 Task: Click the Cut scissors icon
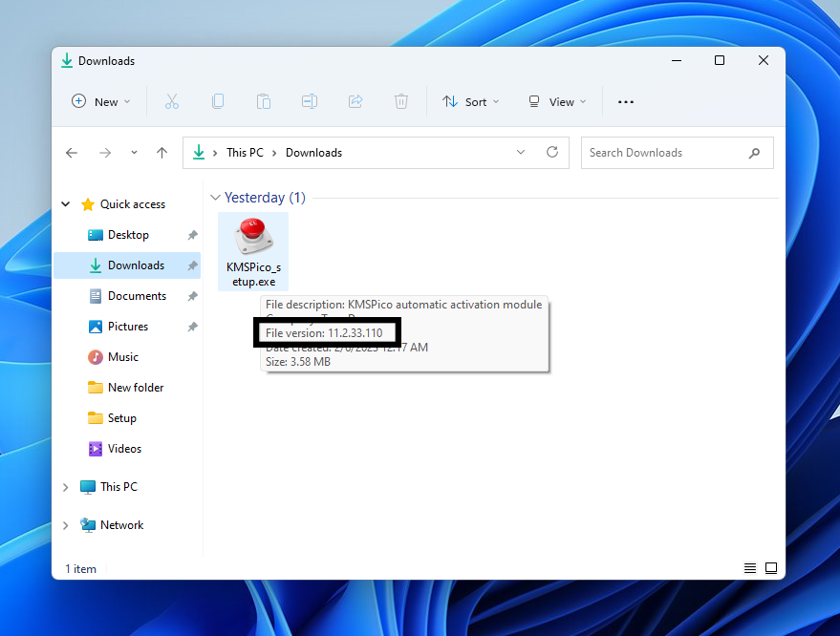[172, 101]
